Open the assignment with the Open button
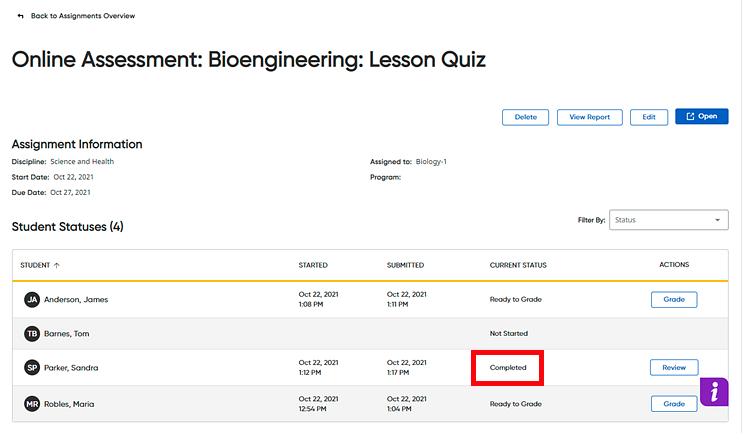 (701, 116)
